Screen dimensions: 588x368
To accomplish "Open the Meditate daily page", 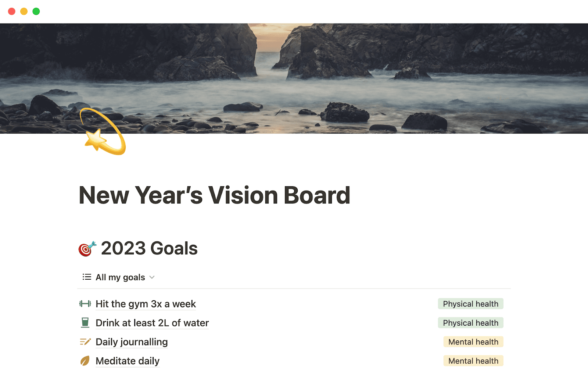I will pyautogui.click(x=127, y=361).
